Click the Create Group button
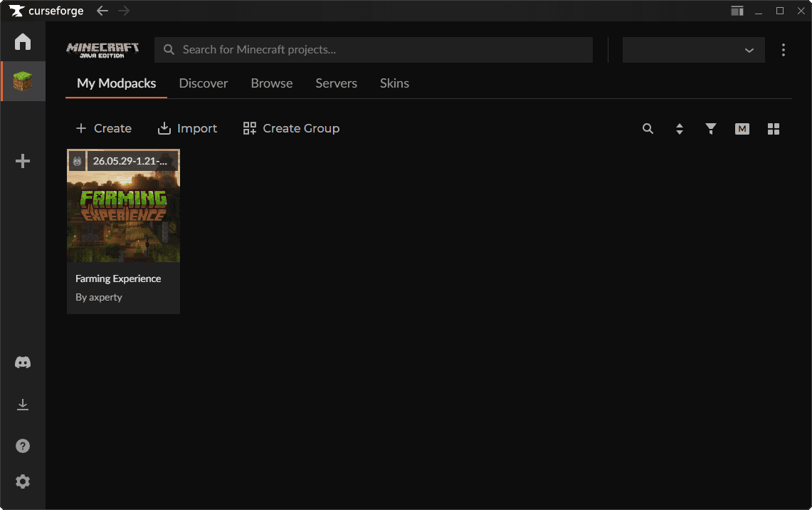812x510 pixels. point(292,128)
